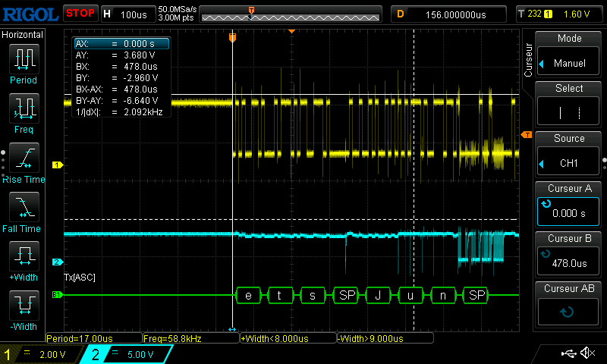The width and height of the screenshot is (607, 364).
Task: Select the Period measurement icon
Action: (x=24, y=59)
